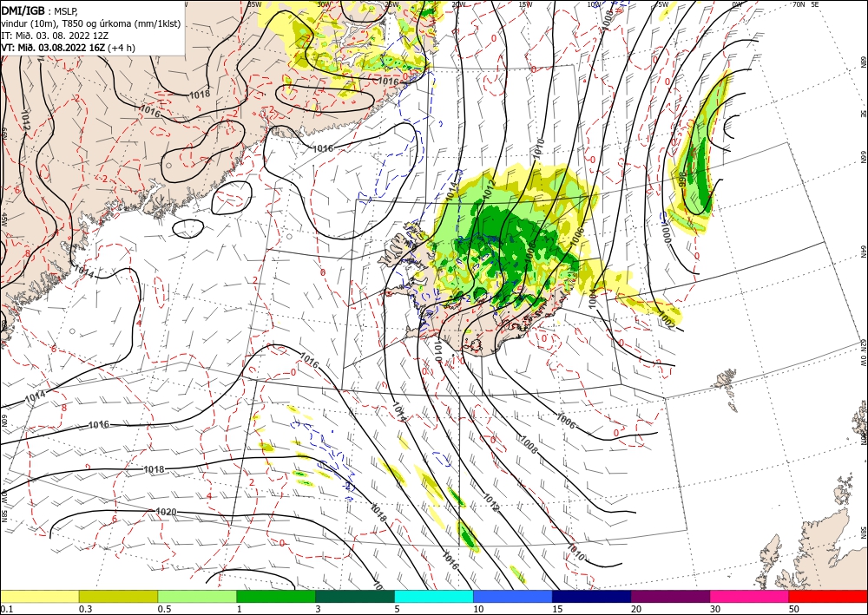Screen dimensions: 868x615
Task: Click the 'DMI/IGB : MSLP,' title line
Action: coord(40,10)
